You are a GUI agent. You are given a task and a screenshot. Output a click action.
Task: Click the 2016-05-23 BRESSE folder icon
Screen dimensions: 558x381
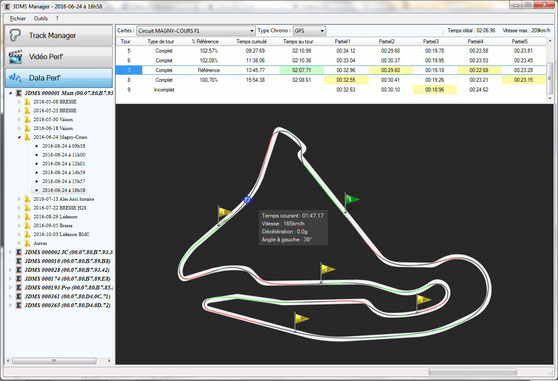point(27,111)
